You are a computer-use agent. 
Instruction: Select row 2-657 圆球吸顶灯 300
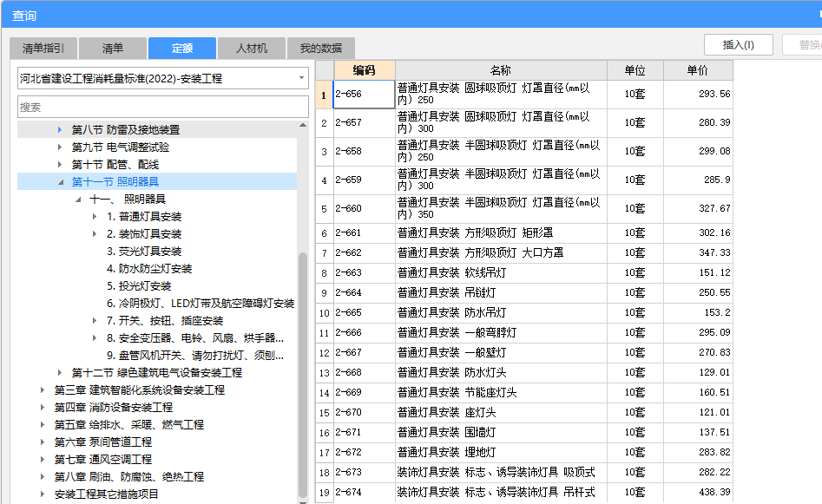pos(523,122)
